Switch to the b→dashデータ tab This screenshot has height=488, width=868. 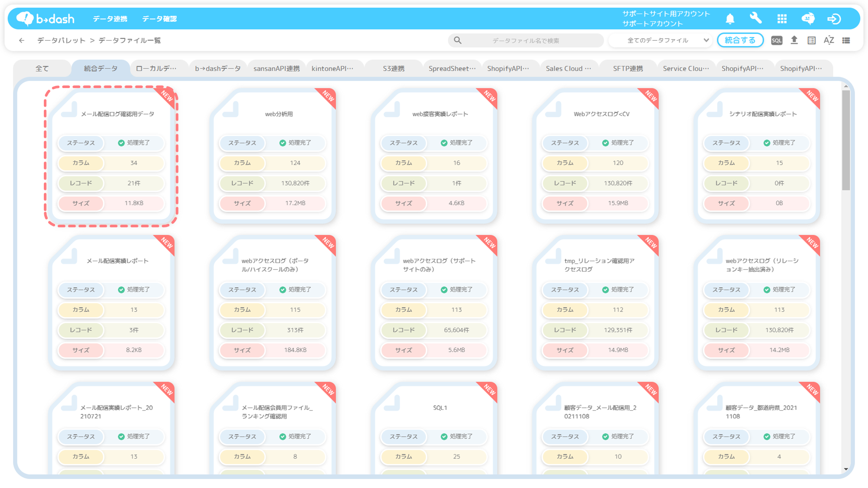coord(218,69)
